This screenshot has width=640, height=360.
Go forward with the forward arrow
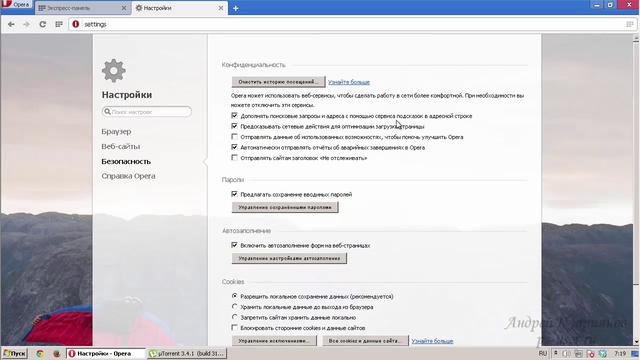[26, 24]
